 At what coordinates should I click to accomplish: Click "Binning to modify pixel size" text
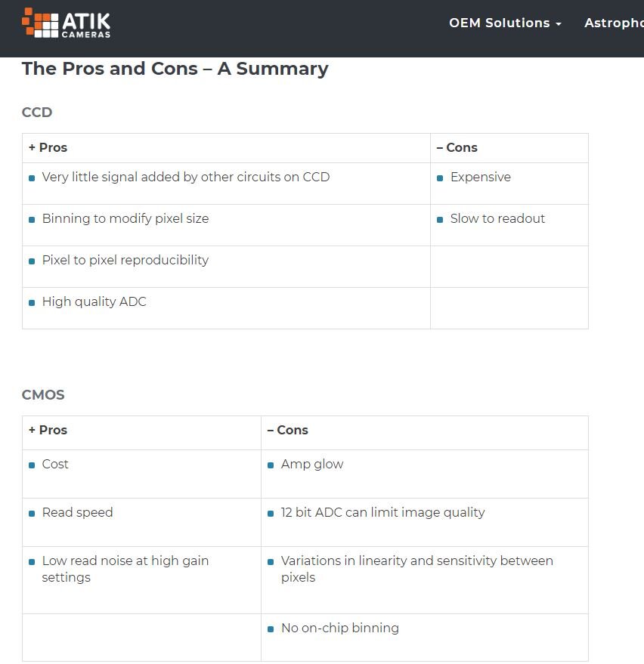coord(125,219)
